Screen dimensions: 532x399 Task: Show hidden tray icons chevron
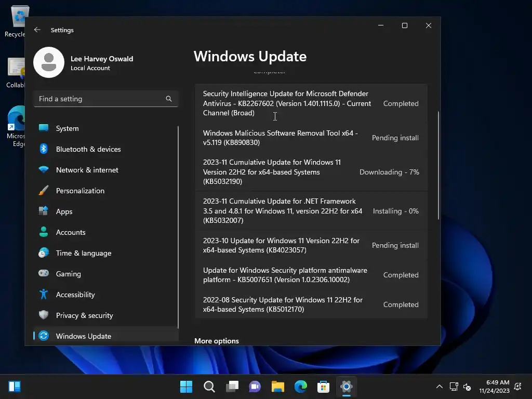tap(440, 387)
